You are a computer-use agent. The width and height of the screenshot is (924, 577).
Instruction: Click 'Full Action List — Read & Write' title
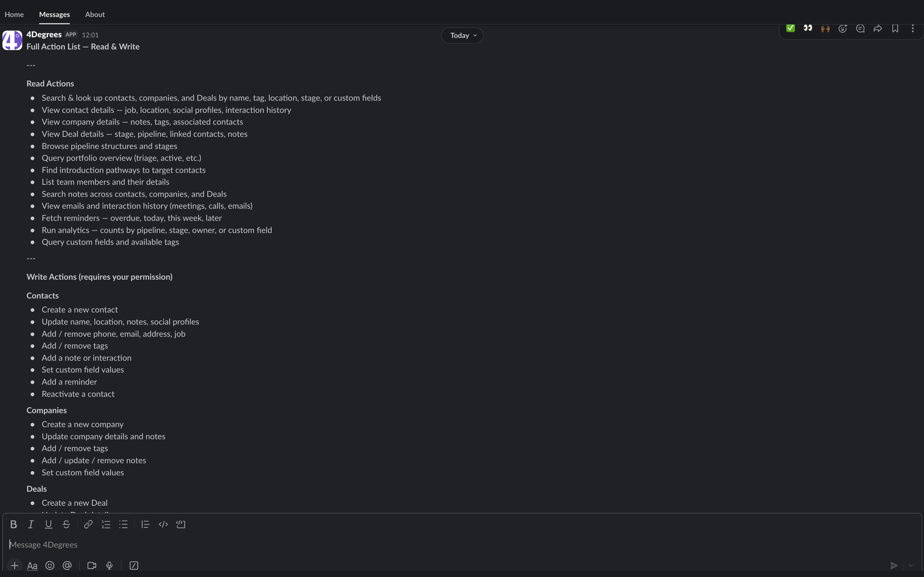83,46
